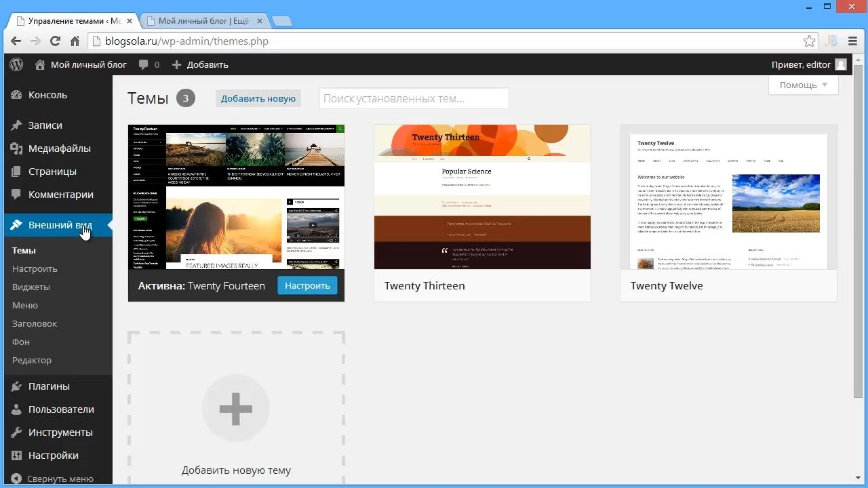Screen dimensions: 868x488
Task: Open the Пользователи menu label
Action: click(x=61, y=409)
